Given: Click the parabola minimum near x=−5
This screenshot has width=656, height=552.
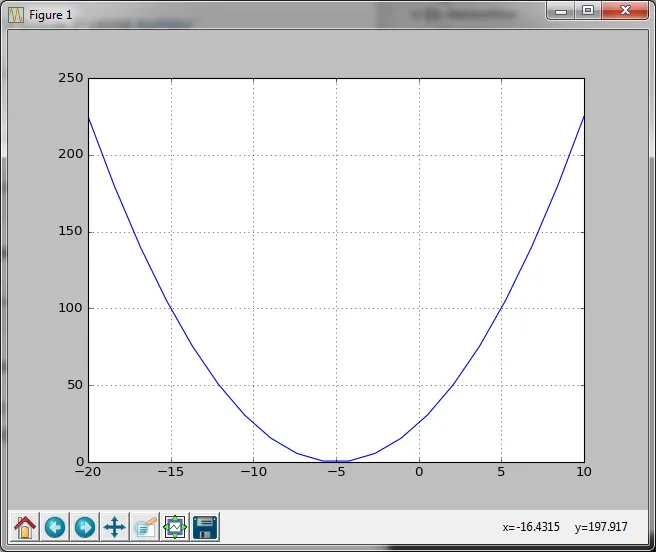Looking at the screenshot, I should click(336, 461).
